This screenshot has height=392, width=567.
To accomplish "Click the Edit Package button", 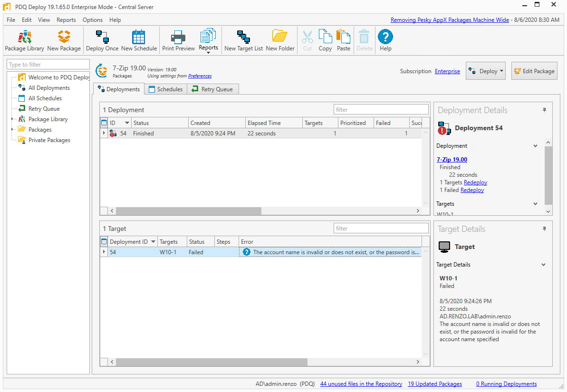I will click(534, 71).
